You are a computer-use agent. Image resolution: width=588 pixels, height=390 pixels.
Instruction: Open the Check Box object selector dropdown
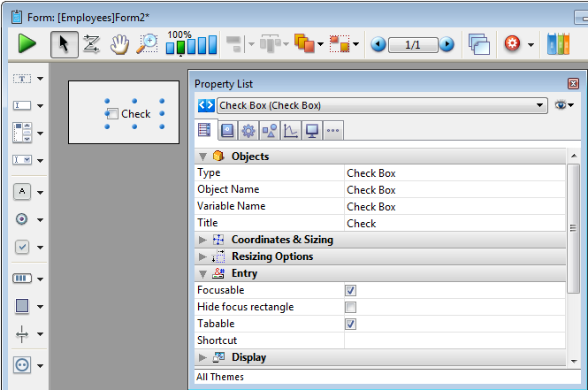540,106
